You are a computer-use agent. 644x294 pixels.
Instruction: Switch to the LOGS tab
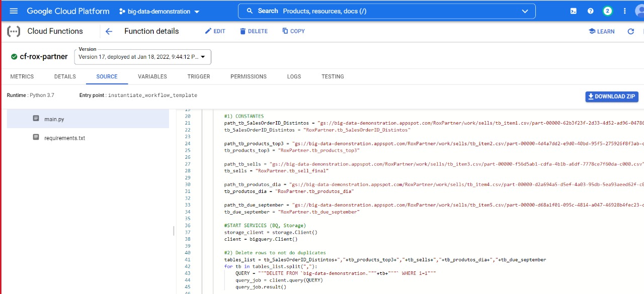point(294,76)
